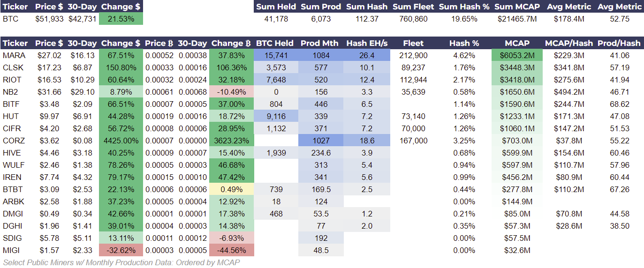Click the green 21.53% BTC change cell
The width and height of the screenshot is (644, 268).
[121, 19]
